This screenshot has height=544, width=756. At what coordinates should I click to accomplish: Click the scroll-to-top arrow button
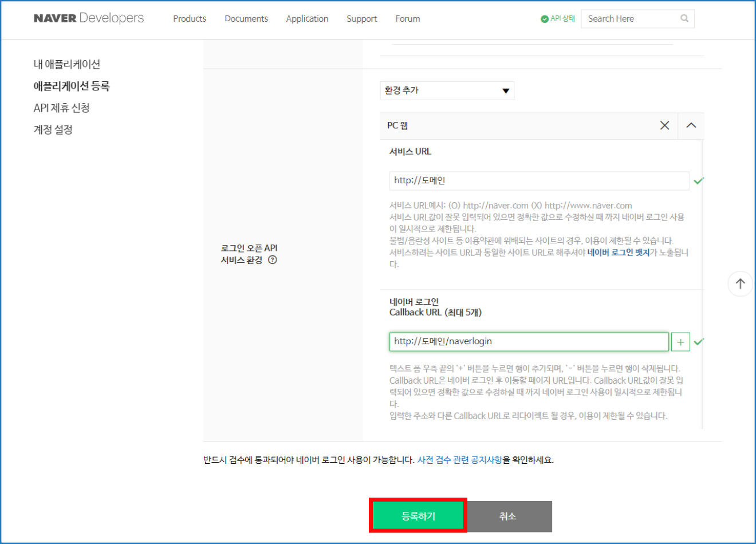(740, 283)
